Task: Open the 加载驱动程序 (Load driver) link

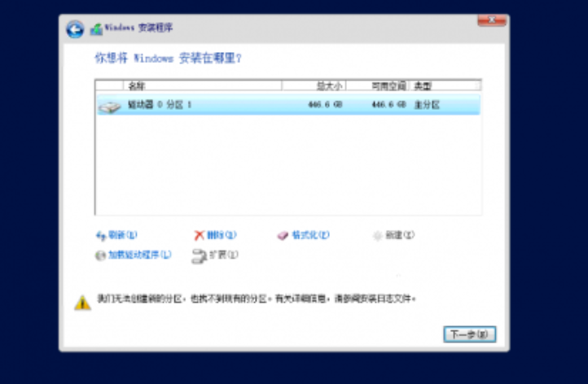Action: [x=139, y=255]
